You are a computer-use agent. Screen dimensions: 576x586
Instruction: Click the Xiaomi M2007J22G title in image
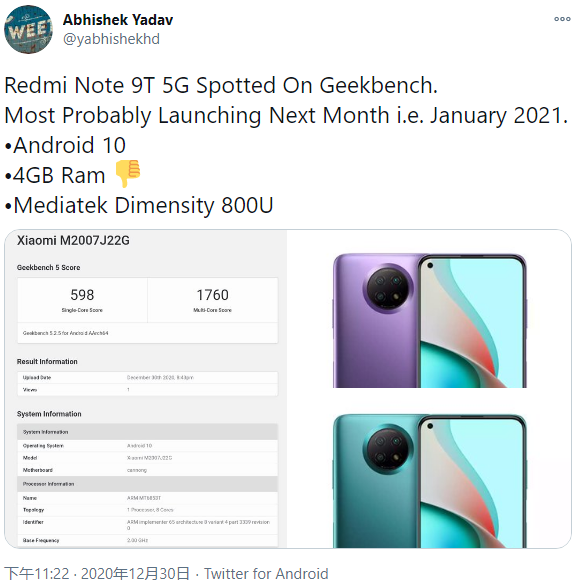(73, 240)
